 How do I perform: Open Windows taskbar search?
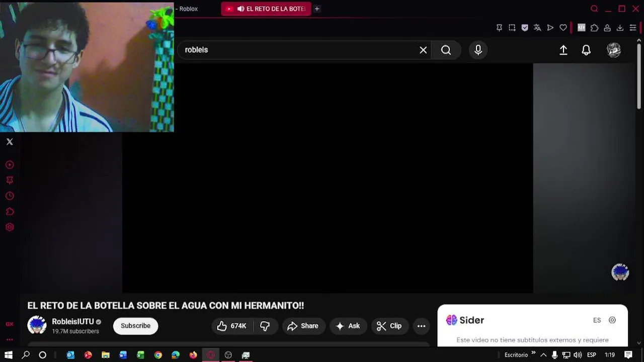coord(26,355)
